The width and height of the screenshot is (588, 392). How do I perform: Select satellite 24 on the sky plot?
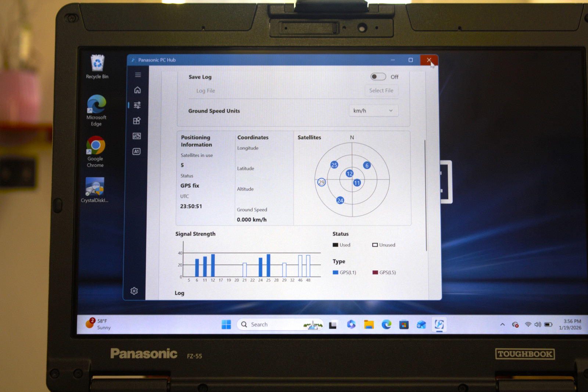coord(340,200)
